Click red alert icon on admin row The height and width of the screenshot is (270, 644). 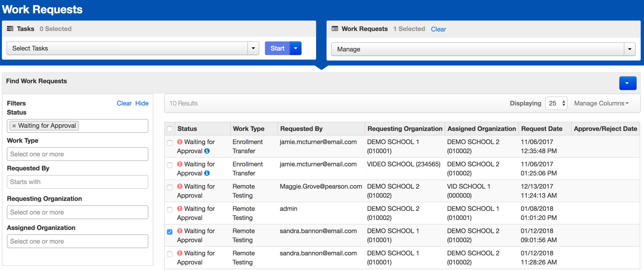(x=180, y=209)
